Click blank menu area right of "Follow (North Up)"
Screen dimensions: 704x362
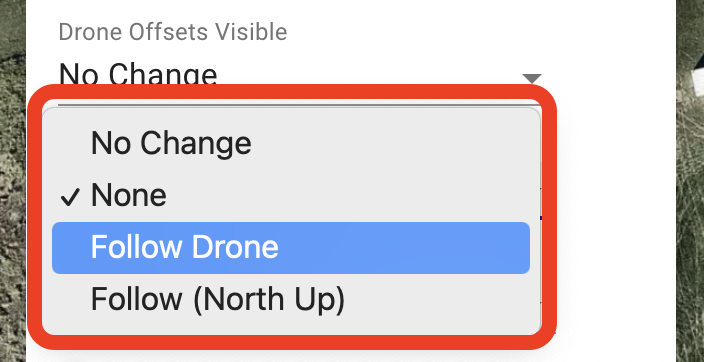[438, 299]
